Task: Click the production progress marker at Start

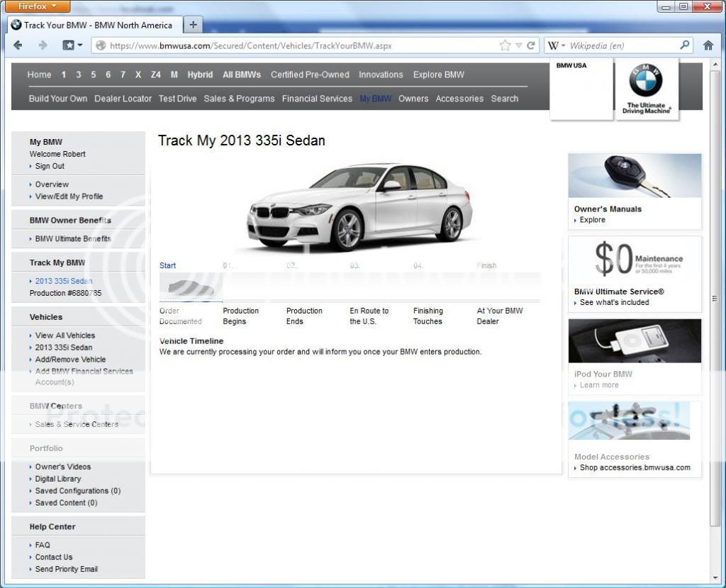Action: coord(167,265)
